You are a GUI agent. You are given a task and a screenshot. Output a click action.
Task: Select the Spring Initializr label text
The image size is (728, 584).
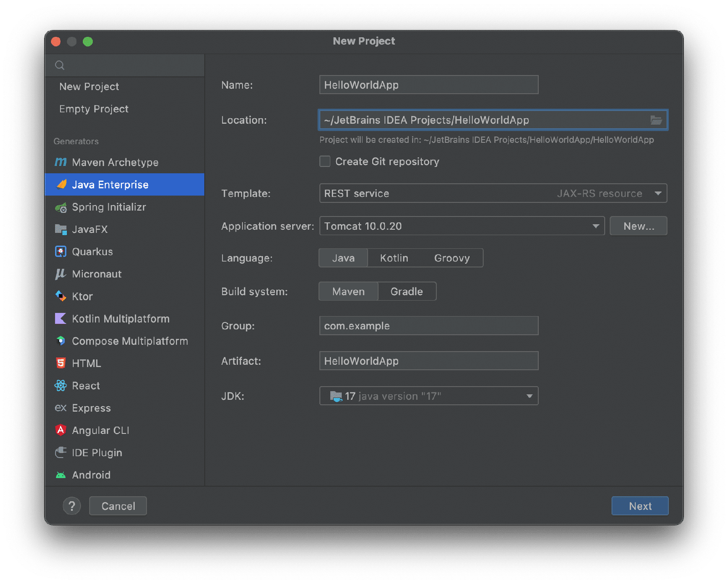click(109, 207)
